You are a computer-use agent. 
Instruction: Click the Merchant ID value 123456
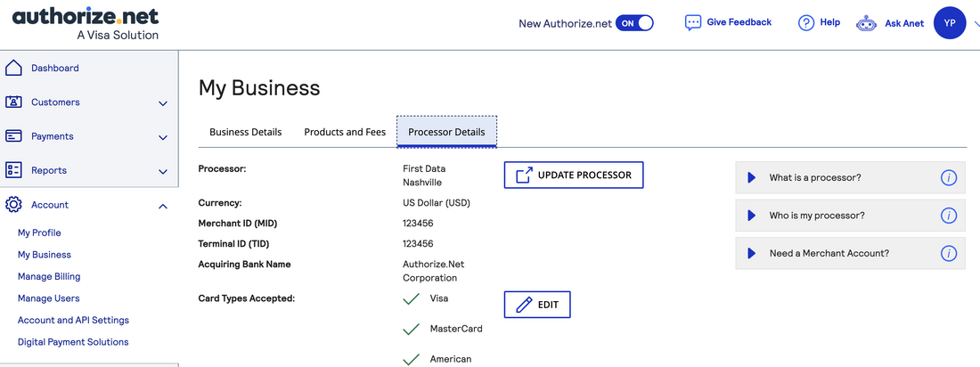pos(418,224)
